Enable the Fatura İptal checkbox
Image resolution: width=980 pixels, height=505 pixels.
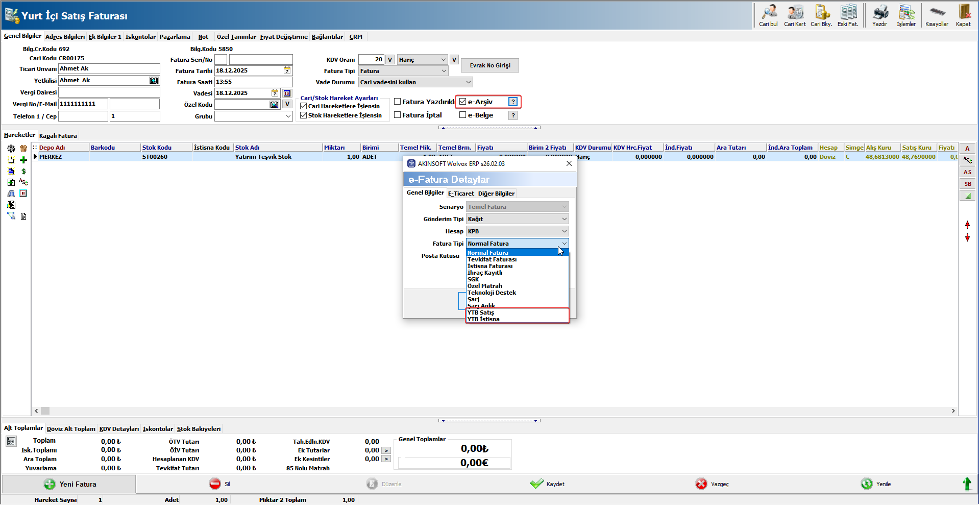click(x=398, y=115)
